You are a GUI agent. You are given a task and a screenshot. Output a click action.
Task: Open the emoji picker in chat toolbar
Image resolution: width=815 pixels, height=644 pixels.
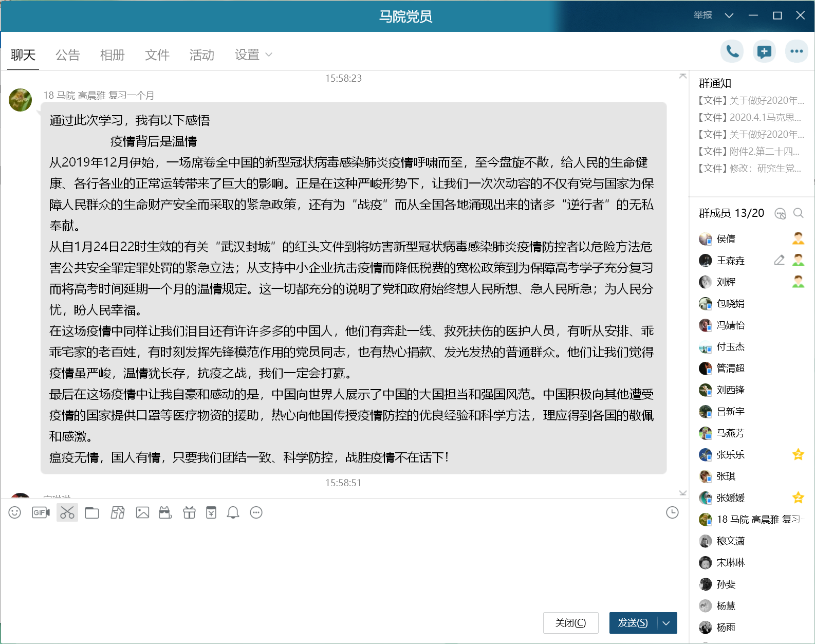[x=15, y=512]
